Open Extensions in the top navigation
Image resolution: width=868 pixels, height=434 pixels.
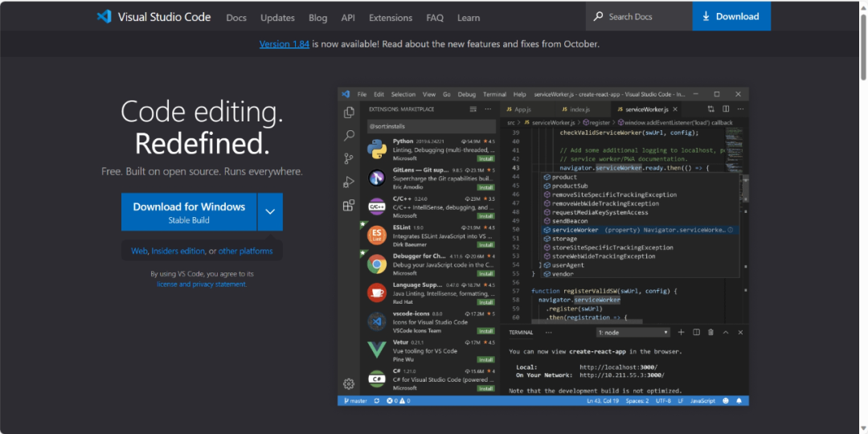(x=391, y=18)
